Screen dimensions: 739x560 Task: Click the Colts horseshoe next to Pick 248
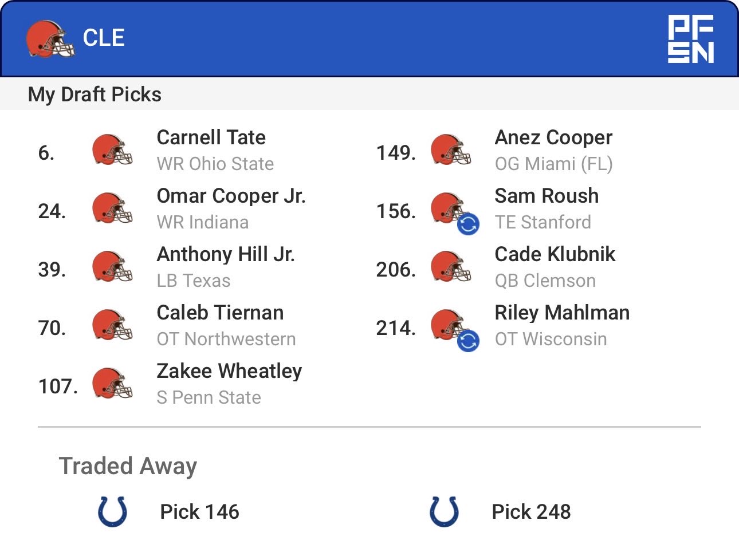point(444,511)
